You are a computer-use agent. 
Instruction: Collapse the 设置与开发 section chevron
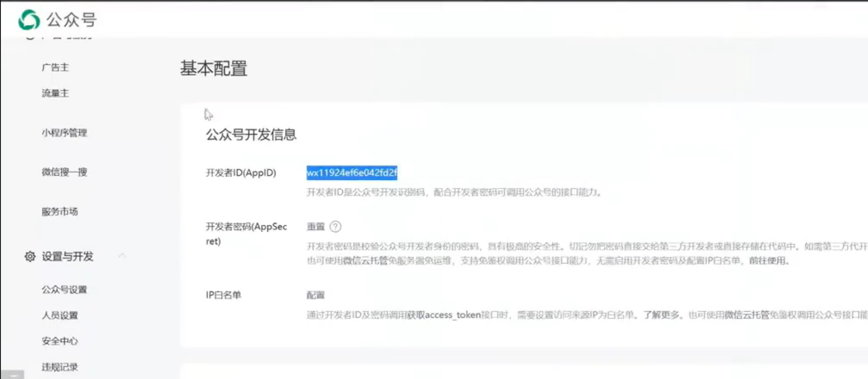coord(122,256)
